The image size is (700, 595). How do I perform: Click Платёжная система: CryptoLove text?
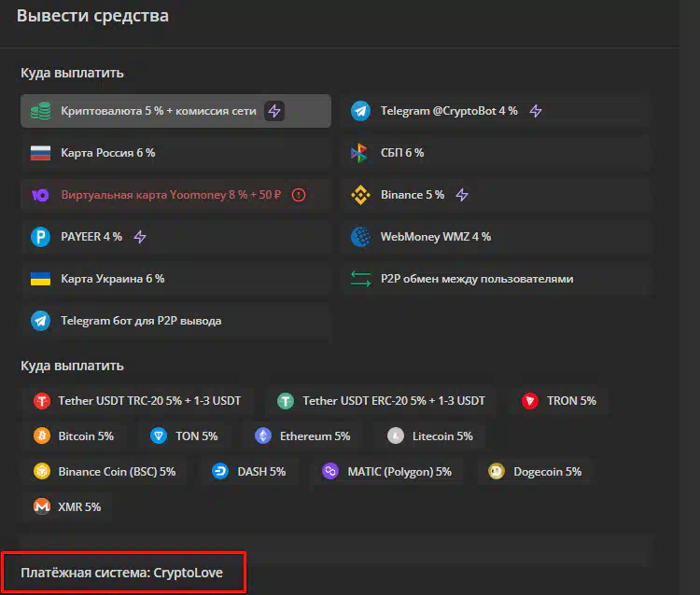pyautogui.click(x=122, y=573)
